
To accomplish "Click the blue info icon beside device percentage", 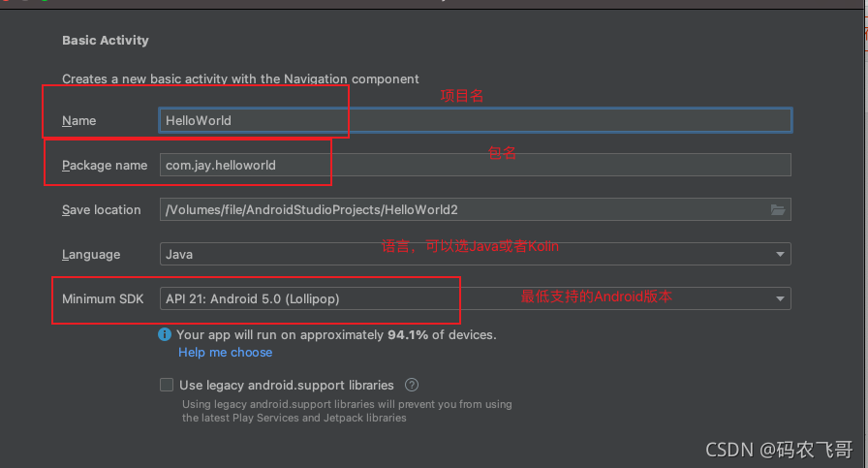I will pos(165,334).
